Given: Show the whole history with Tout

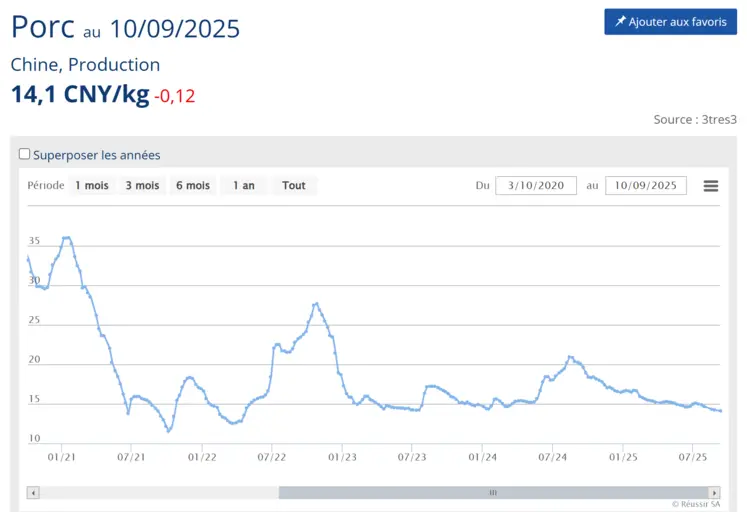Looking at the screenshot, I should [x=293, y=185].
